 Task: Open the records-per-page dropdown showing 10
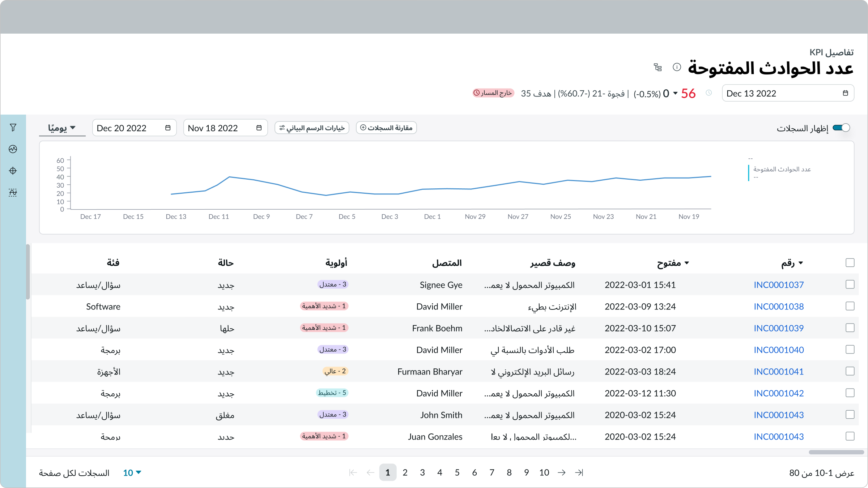coord(132,472)
